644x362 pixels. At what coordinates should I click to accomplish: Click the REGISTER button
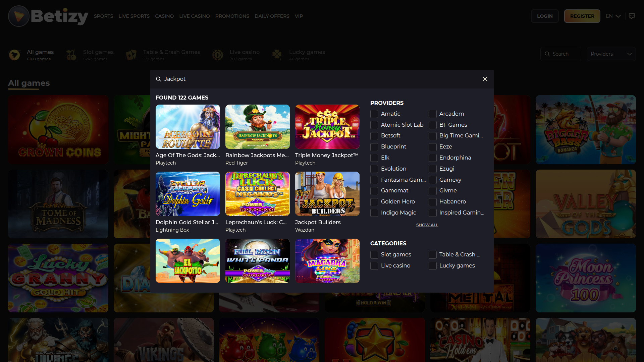[x=582, y=16]
